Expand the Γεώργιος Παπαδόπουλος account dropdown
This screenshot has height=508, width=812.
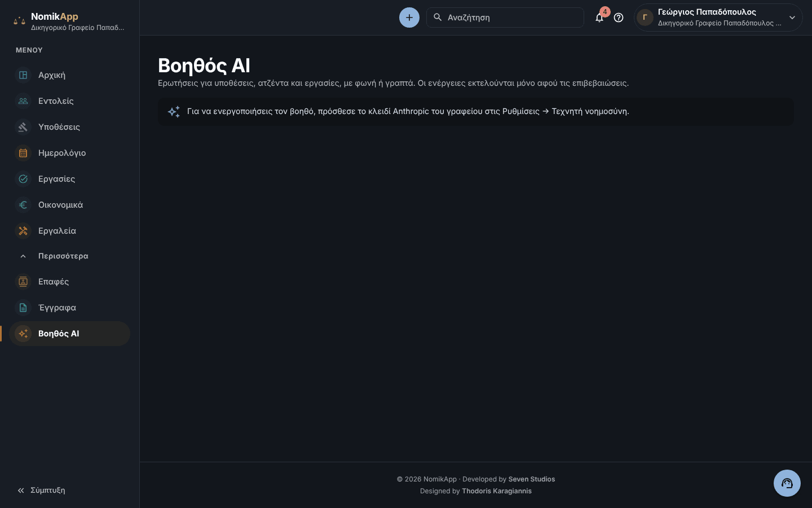click(x=718, y=17)
